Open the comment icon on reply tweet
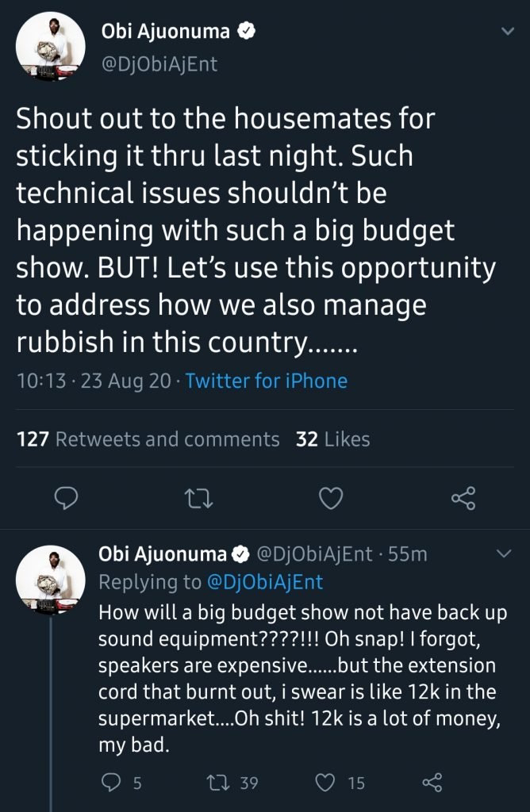 [112, 783]
